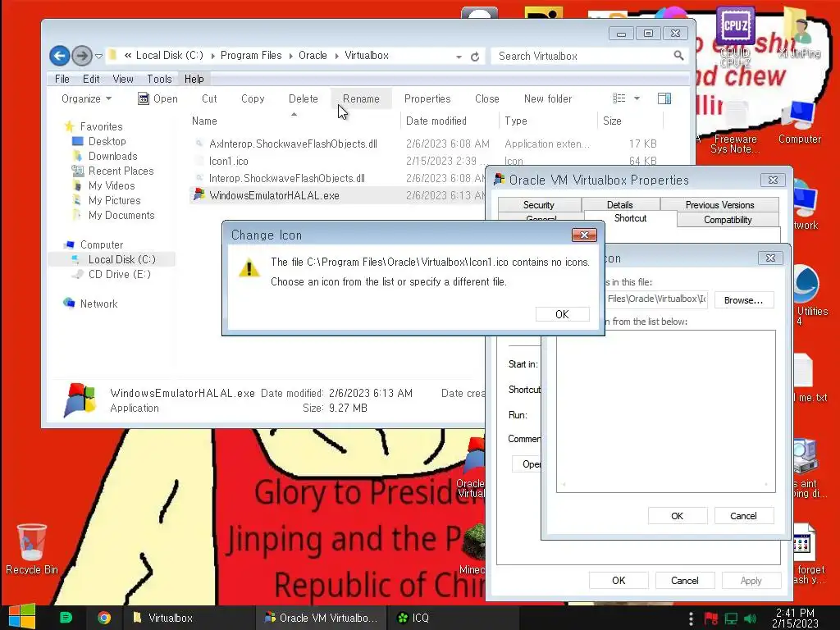Click Rename in the toolbar
The image size is (840, 630).
pyautogui.click(x=361, y=98)
